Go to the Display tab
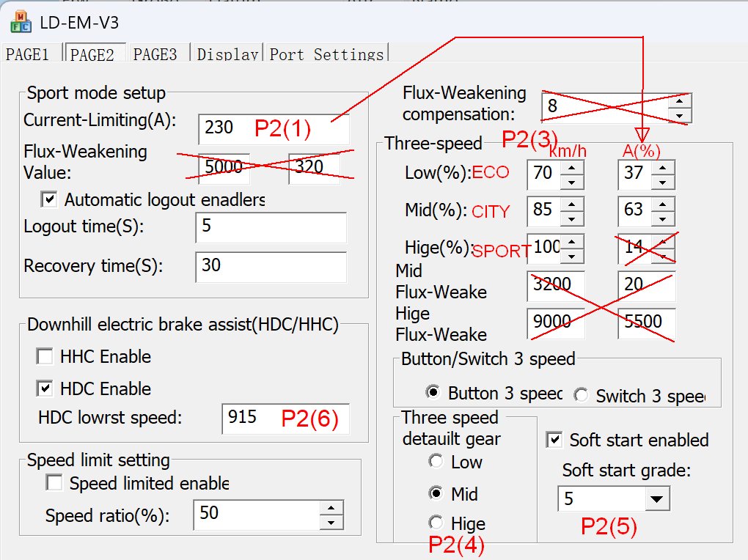The image size is (748, 560). click(227, 54)
